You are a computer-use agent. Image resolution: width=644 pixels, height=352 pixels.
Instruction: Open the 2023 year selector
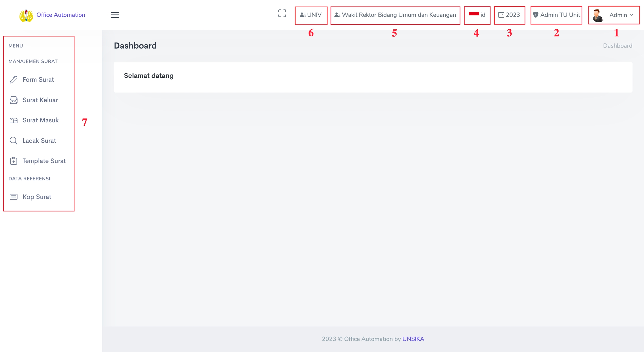509,15
